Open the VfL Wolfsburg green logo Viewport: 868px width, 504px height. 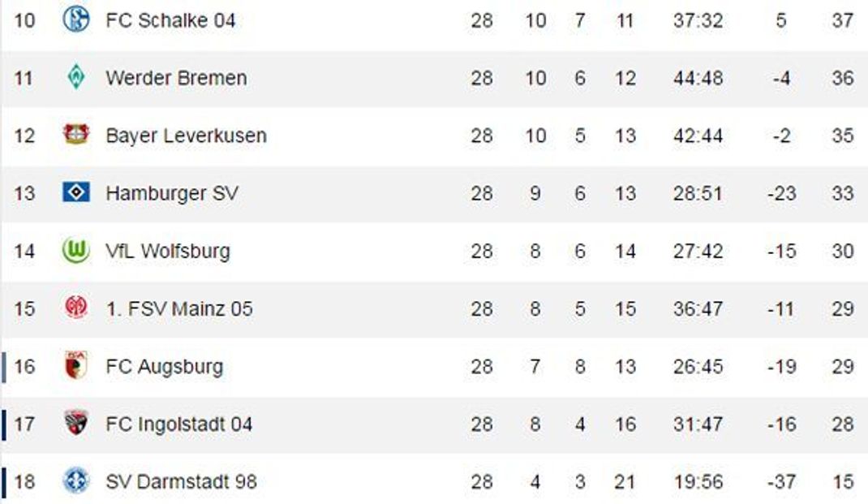(75, 250)
